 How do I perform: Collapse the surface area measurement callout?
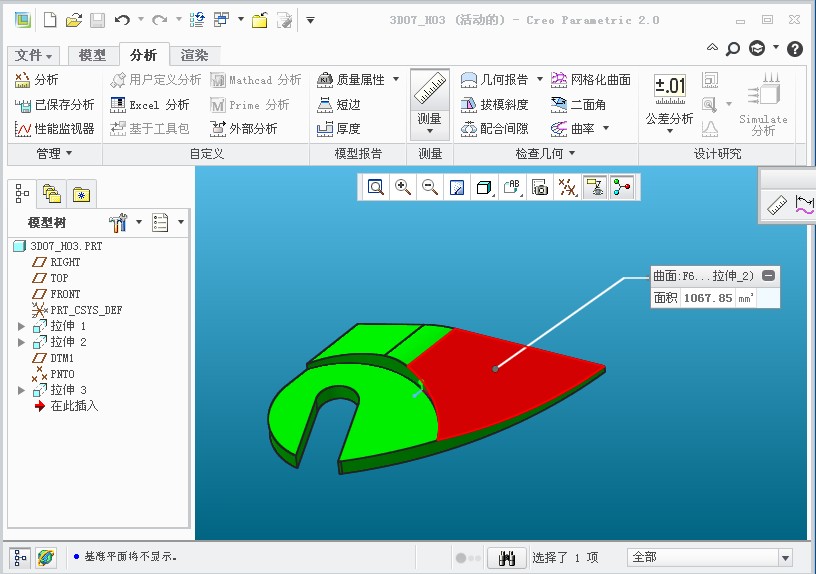(x=768, y=276)
